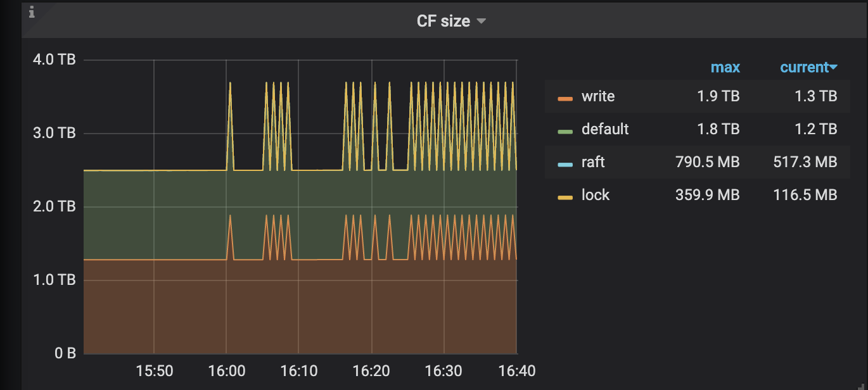868x390 pixels.
Task: Open color picker for default series swatch
Action: [565, 130]
